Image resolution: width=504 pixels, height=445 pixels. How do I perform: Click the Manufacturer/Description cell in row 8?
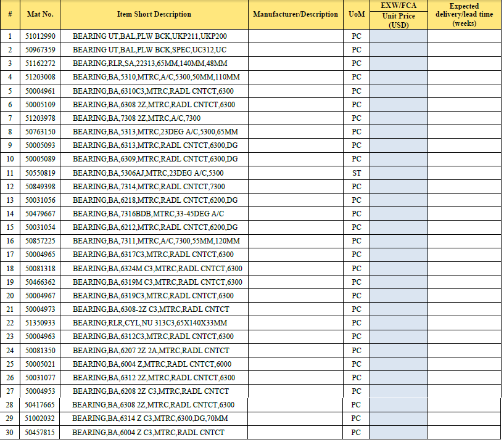click(x=295, y=132)
